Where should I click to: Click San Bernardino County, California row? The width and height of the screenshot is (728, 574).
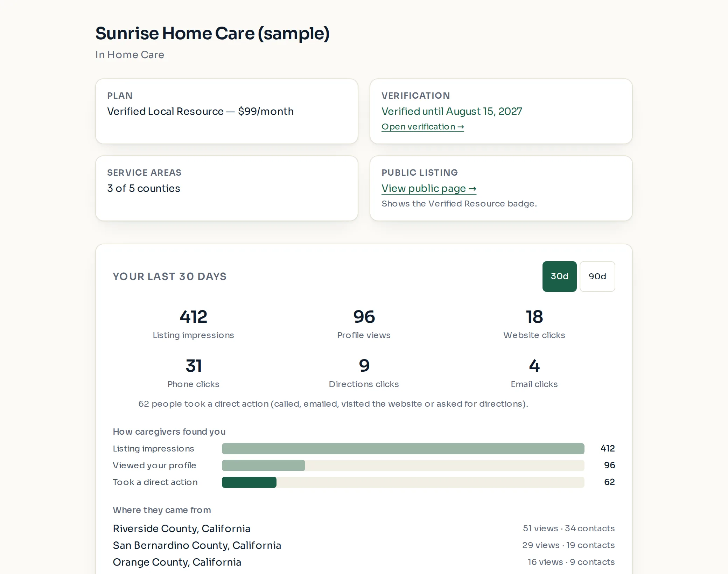[364, 545]
